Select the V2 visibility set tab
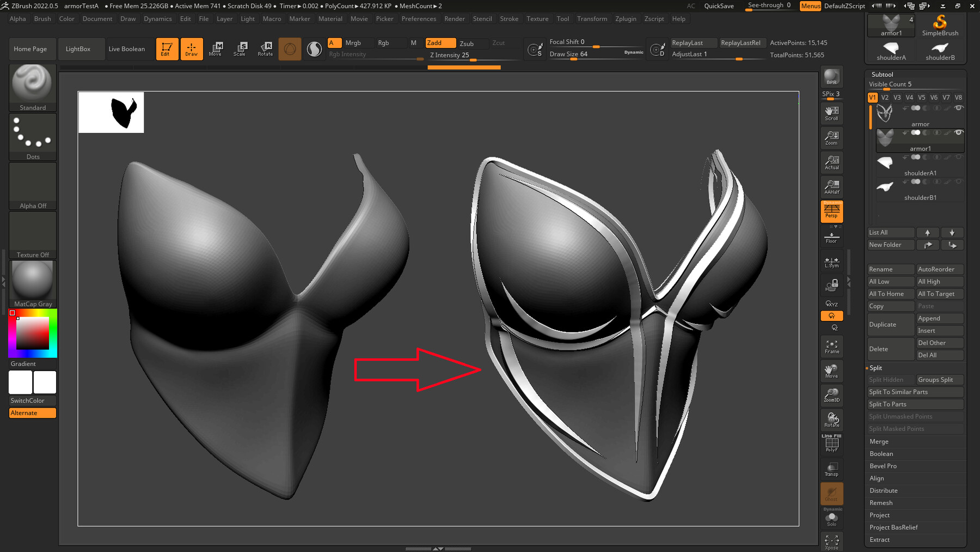Screen dimensions: 980x552 (885, 98)
